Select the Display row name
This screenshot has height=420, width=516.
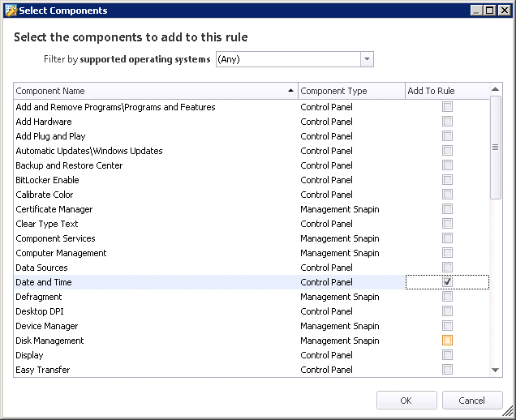point(30,355)
